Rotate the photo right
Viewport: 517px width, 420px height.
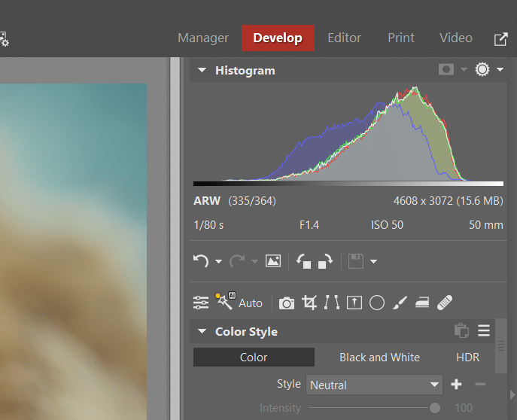(325, 261)
